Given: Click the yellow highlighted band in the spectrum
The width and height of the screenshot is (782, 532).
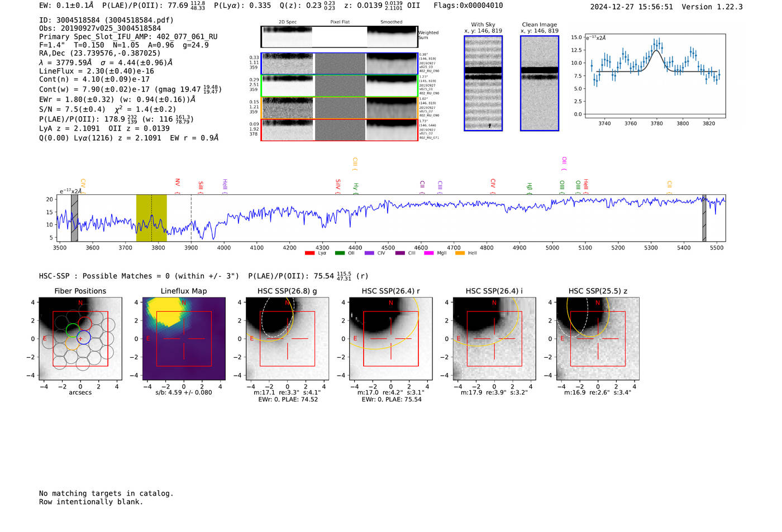Looking at the screenshot, I should [151, 218].
